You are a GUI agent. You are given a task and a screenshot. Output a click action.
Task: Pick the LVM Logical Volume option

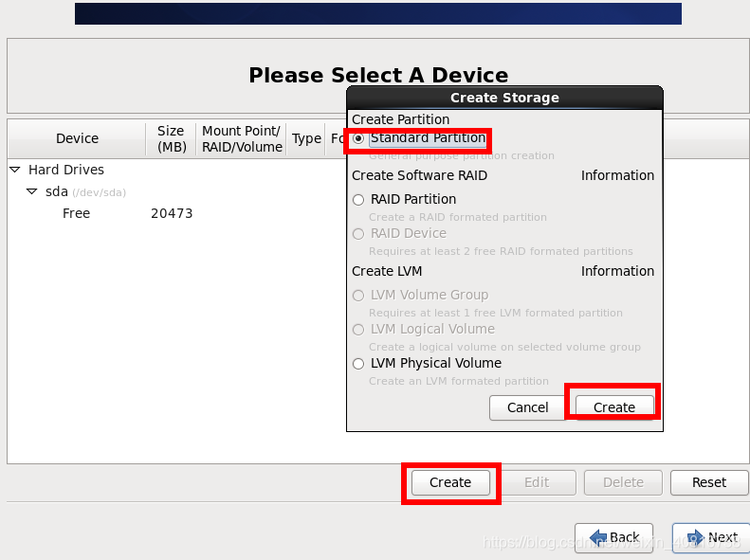358,330
